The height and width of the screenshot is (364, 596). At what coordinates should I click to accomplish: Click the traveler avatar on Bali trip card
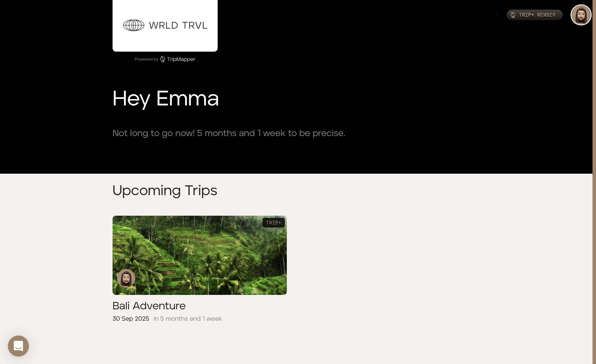coord(126,278)
